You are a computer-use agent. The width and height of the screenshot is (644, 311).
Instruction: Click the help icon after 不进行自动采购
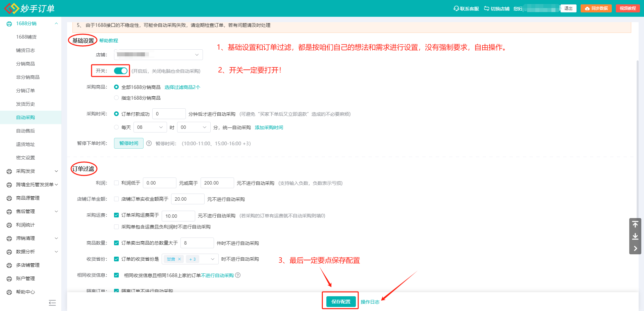click(238, 275)
